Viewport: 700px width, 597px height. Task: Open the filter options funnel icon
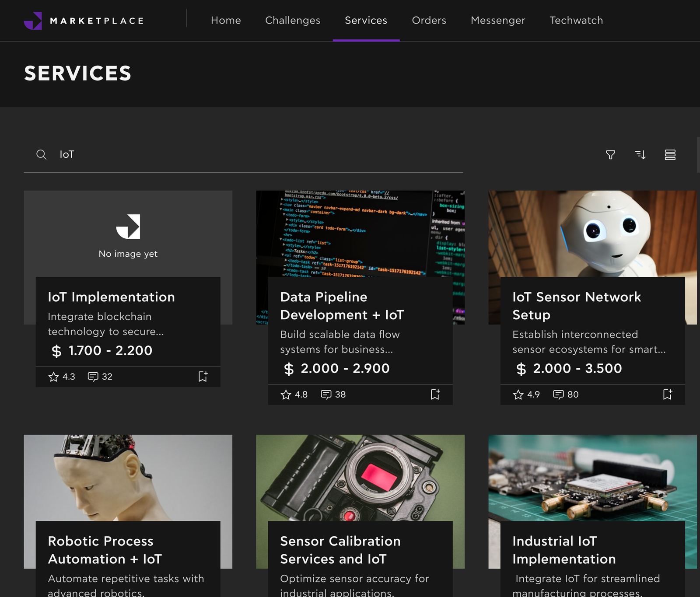click(x=611, y=155)
